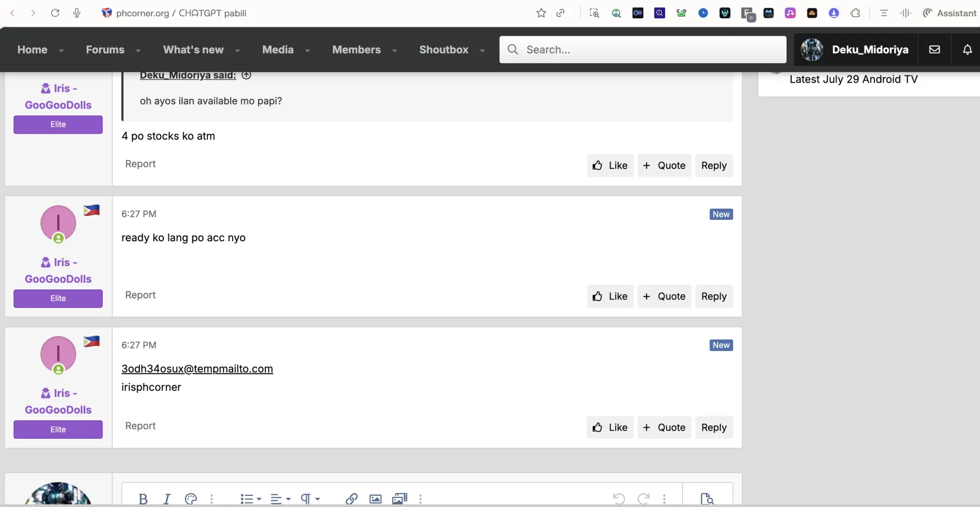
Task: Open the text alignment dropdown
Action: point(280,499)
